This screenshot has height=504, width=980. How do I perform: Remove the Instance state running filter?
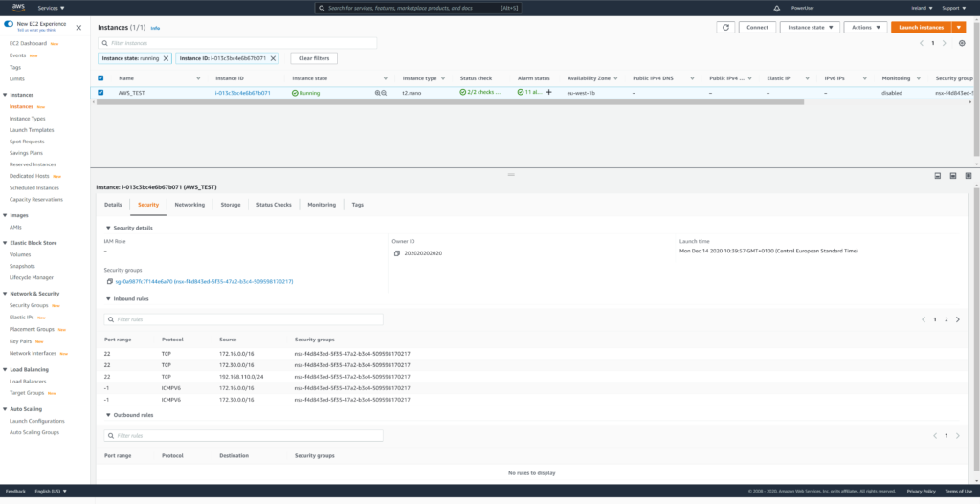pos(166,58)
